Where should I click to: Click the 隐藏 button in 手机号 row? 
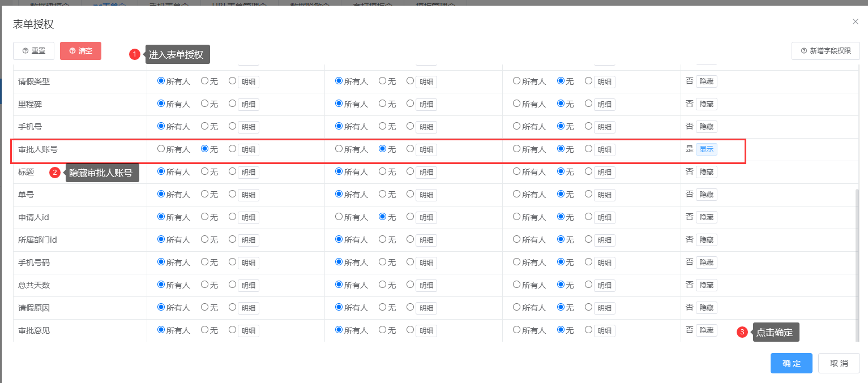(706, 127)
